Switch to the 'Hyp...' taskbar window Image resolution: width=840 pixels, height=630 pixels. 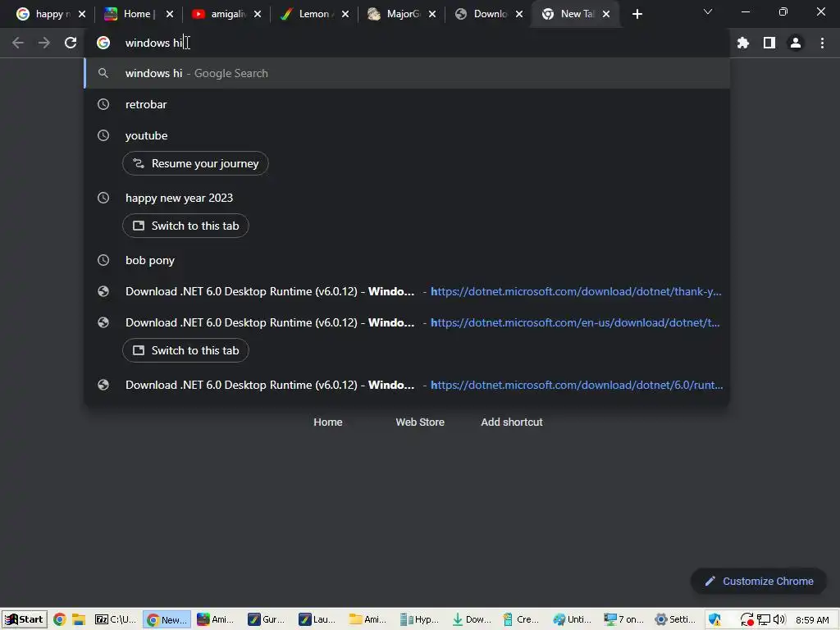coord(419,620)
